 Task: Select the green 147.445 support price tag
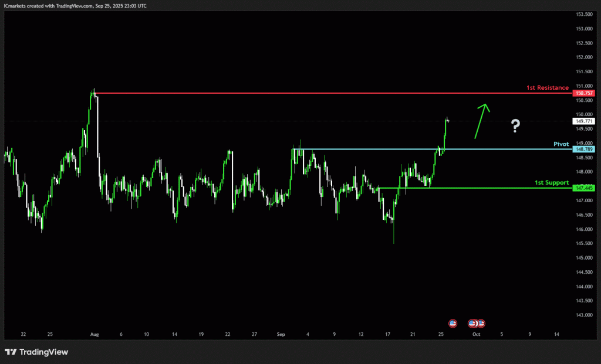(x=583, y=188)
